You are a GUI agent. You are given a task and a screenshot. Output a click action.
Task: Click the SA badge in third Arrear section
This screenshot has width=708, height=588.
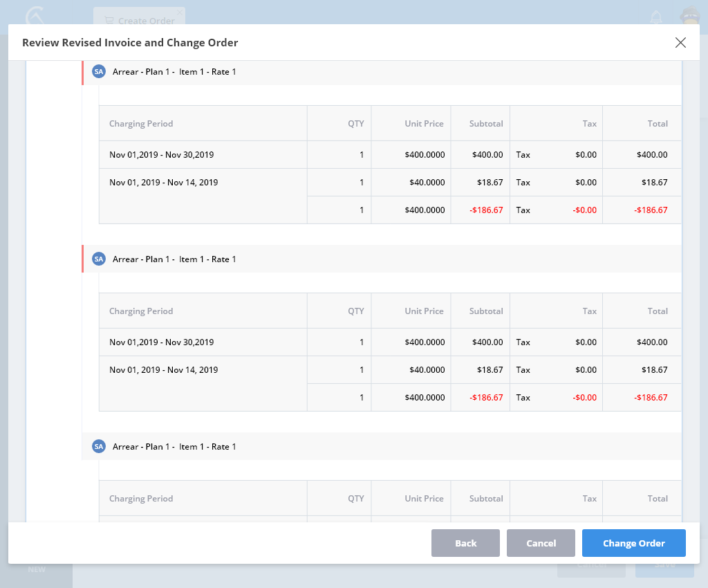tap(99, 447)
